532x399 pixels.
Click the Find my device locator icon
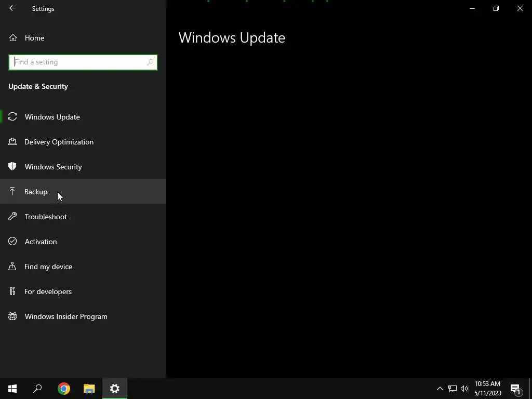pyautogui.click(x=12, y=266)
